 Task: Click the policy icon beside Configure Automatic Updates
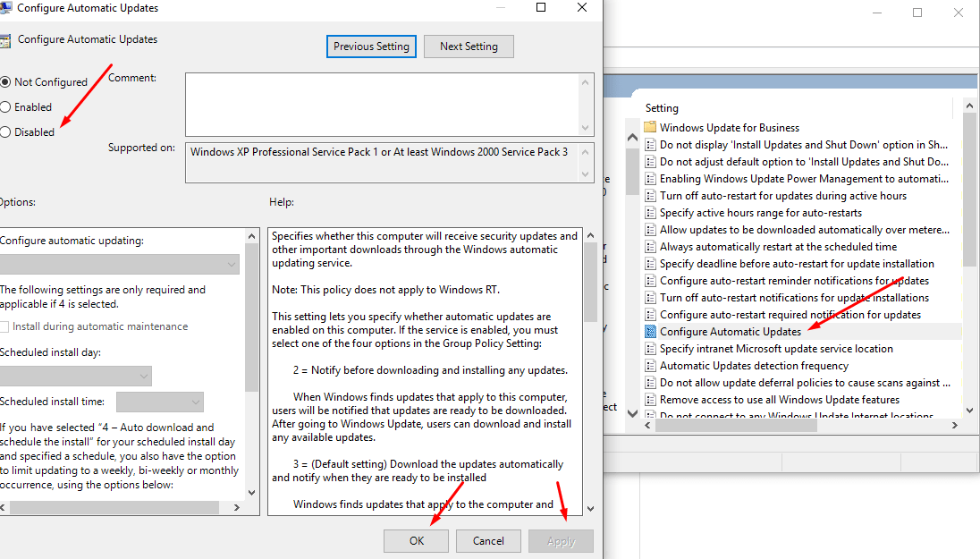(650, 332)
